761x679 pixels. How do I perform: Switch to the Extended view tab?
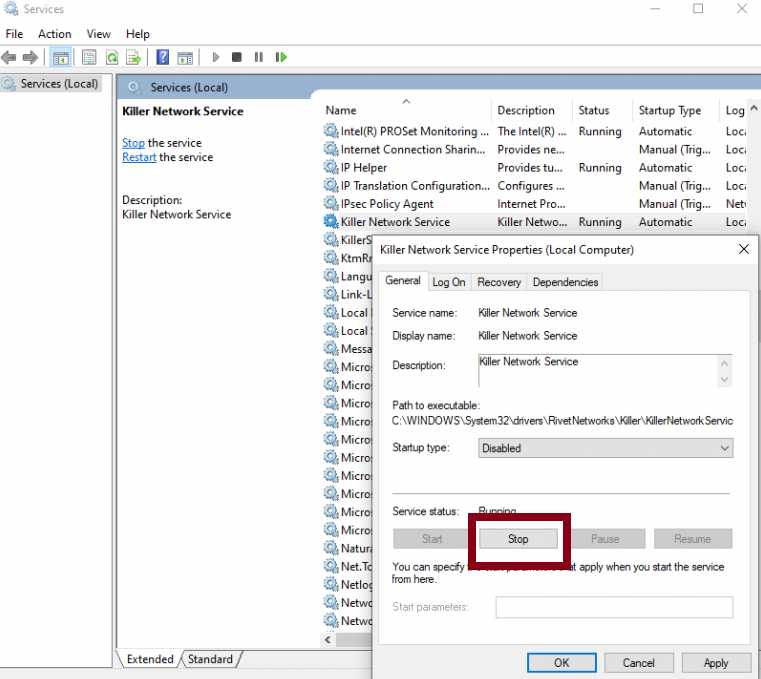click(x=149, y=659)
